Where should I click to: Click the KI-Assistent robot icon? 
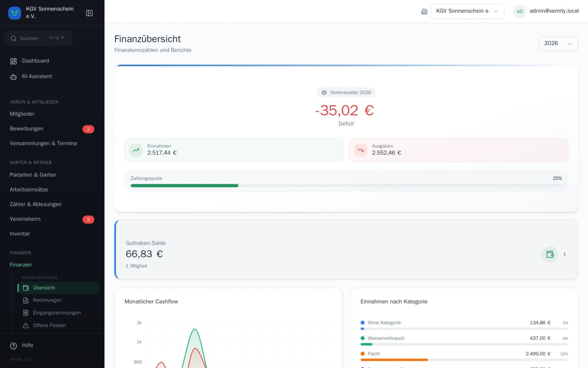13,77
